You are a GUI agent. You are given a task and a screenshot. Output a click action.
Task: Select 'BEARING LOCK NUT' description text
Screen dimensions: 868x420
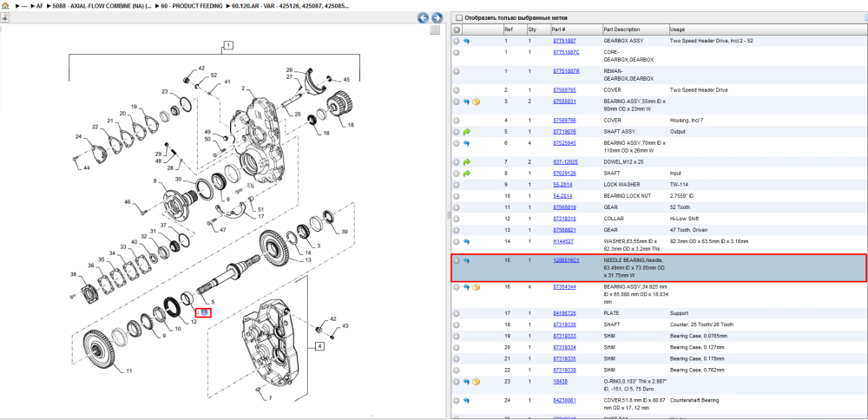[x=627, y=196]
